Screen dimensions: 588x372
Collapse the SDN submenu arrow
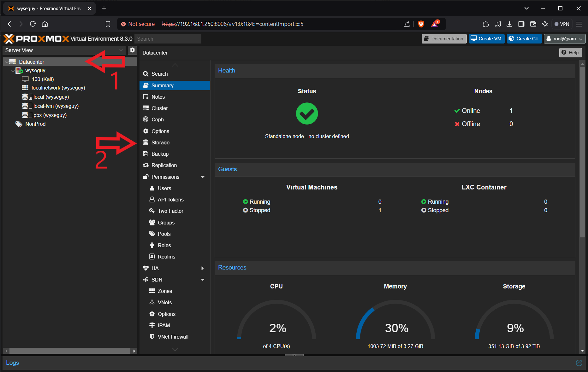click(203, 280)
